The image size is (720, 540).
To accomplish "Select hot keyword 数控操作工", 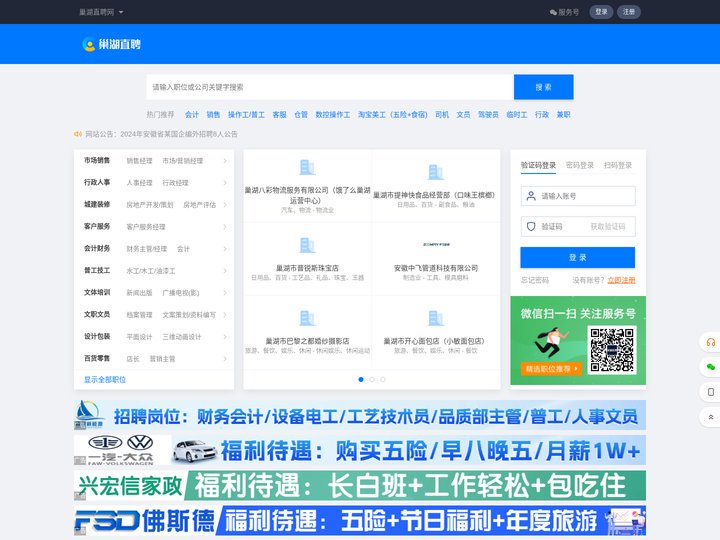I will point(332,114).
